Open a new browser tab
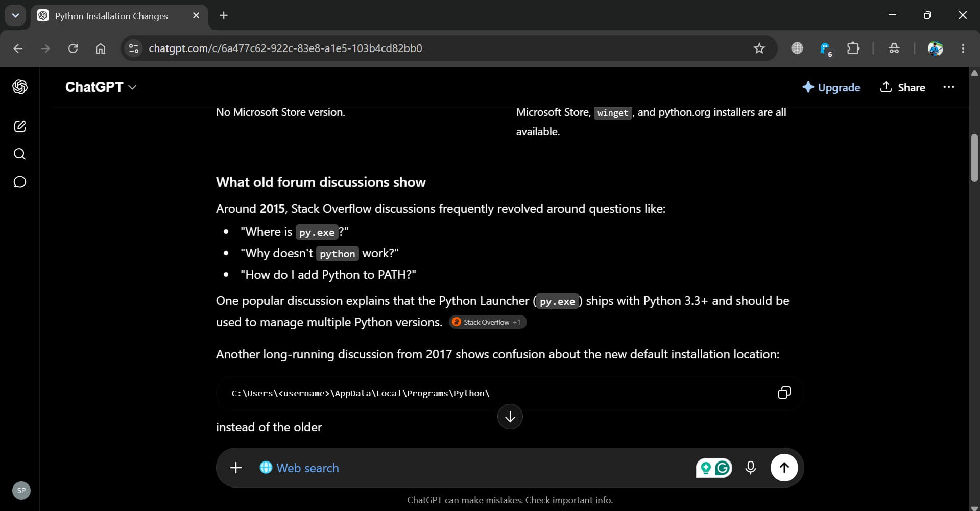The image size is (980, 511). [223, 15]
